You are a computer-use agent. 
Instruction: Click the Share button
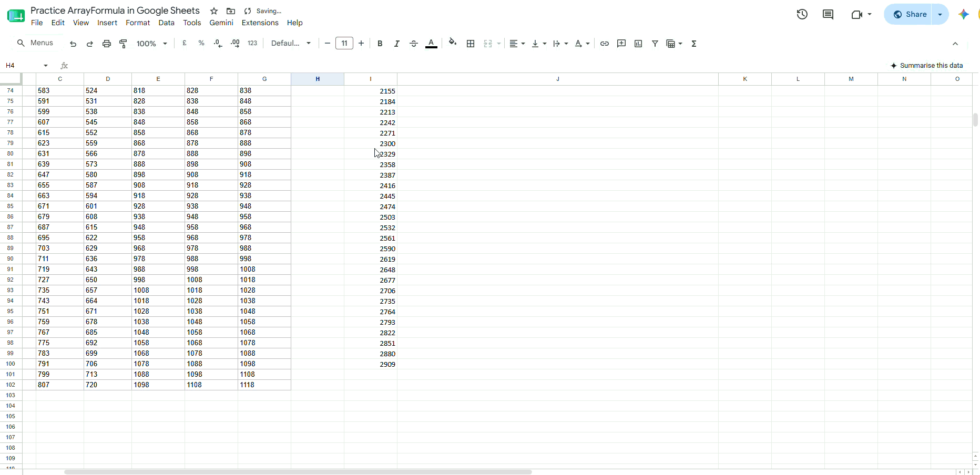(x=910, y=14)
